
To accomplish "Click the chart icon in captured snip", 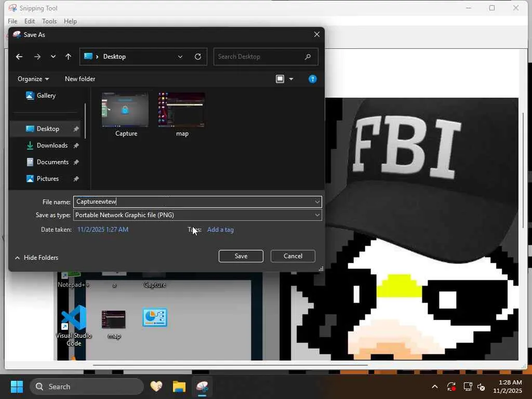I will [x=155, y=317].
